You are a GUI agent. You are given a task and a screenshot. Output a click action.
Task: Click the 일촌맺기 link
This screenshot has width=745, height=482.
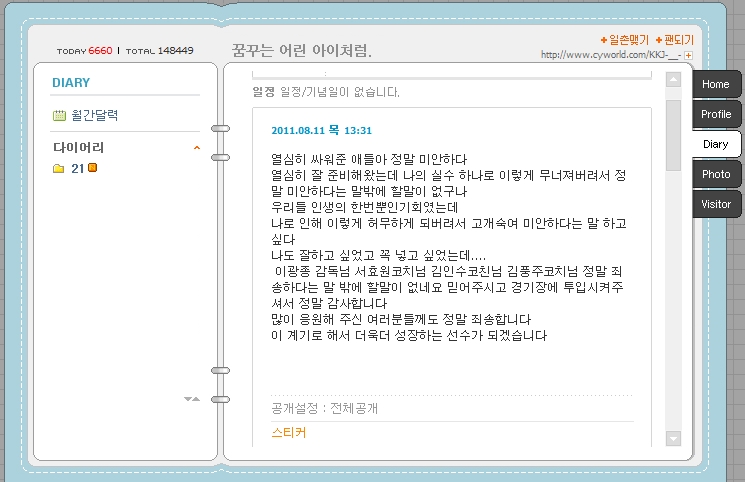pyautogui.click(x=625, y=40)
